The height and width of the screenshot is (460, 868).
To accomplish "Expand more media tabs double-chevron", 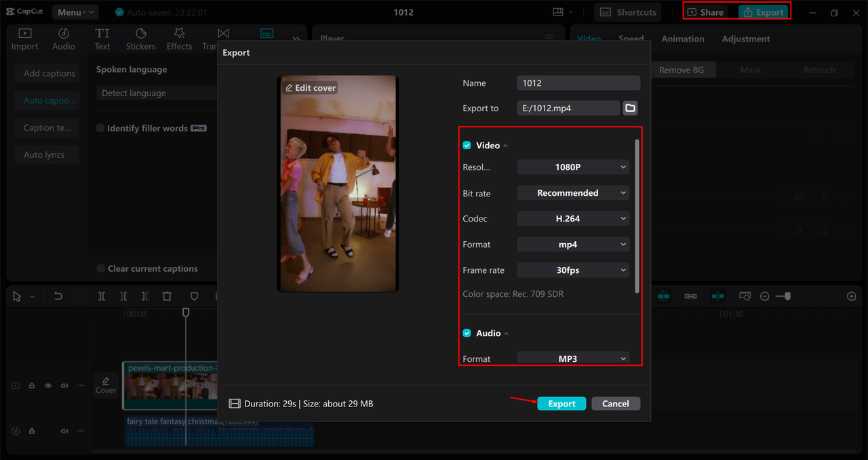I will [x=296, y=39].
